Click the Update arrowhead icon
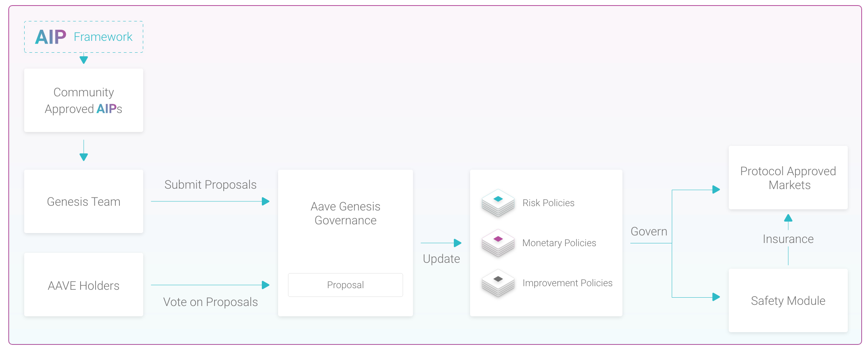This screenshot has height=350, width=868. coord(457,243)
